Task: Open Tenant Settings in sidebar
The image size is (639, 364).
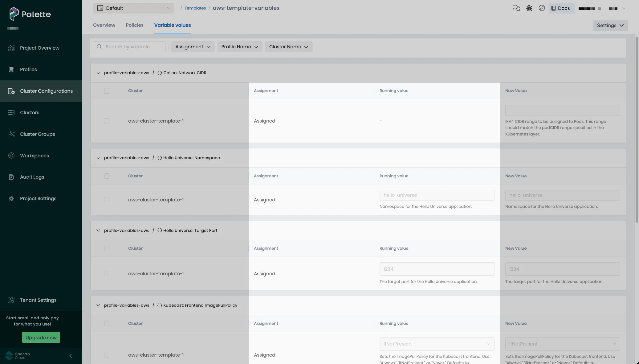Action: pyautogui.click(x=38, y=300)
